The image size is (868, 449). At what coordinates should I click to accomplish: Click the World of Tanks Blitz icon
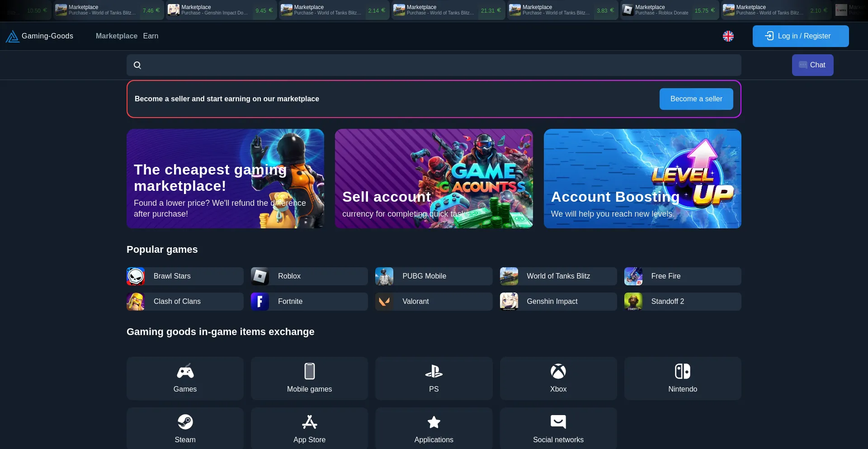click(x=509, y=276)
